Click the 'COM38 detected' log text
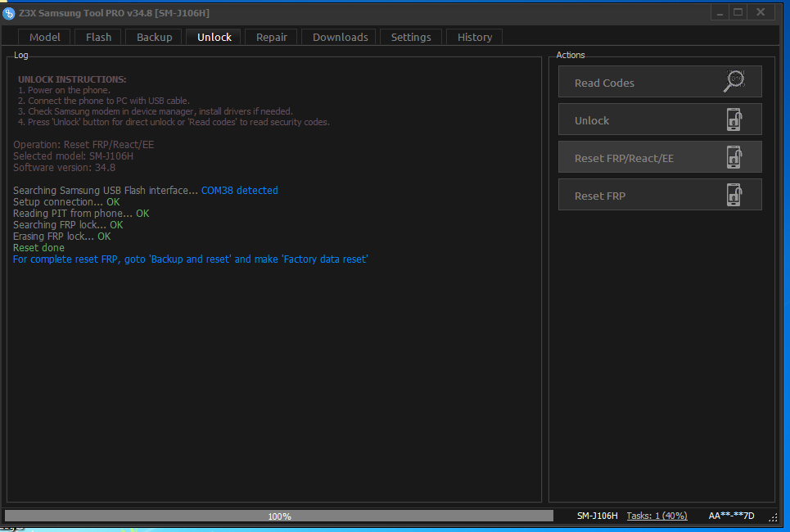 [x=239, y=191]
